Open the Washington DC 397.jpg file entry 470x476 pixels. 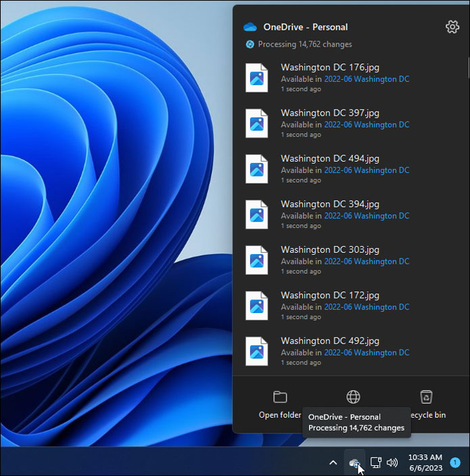pos(330,113)
